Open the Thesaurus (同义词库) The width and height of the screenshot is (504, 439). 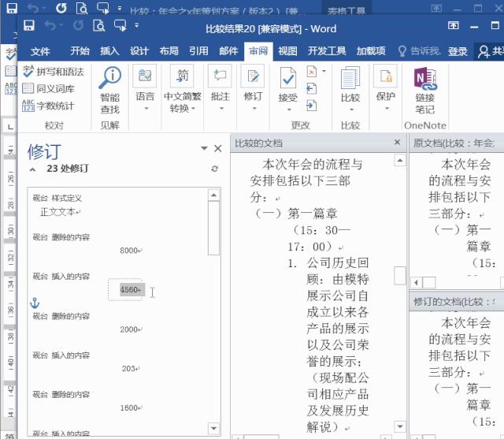[x=49, y=88]
